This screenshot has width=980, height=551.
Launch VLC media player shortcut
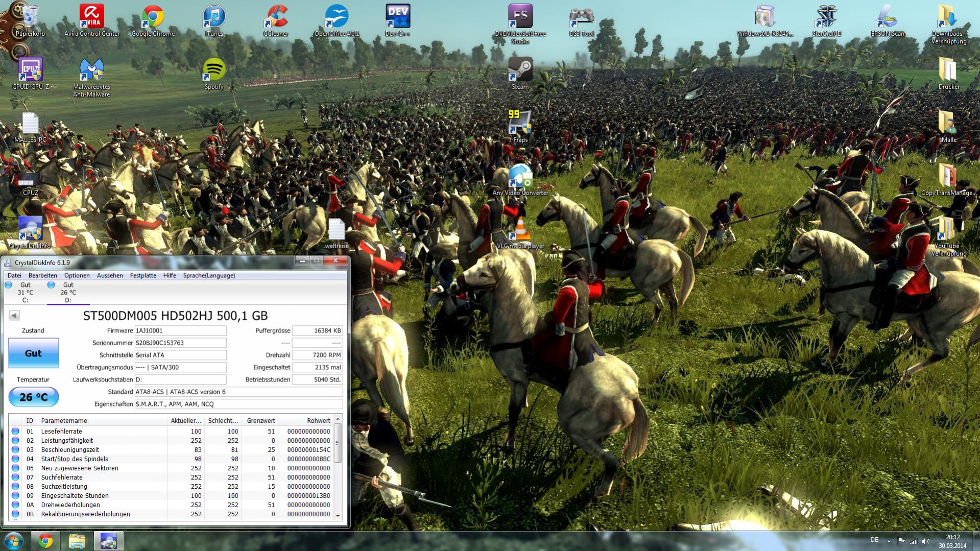(520, 233)
